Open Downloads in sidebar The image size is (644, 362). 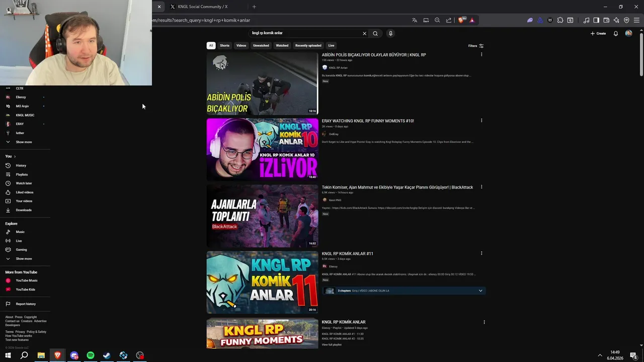[24, 210]
